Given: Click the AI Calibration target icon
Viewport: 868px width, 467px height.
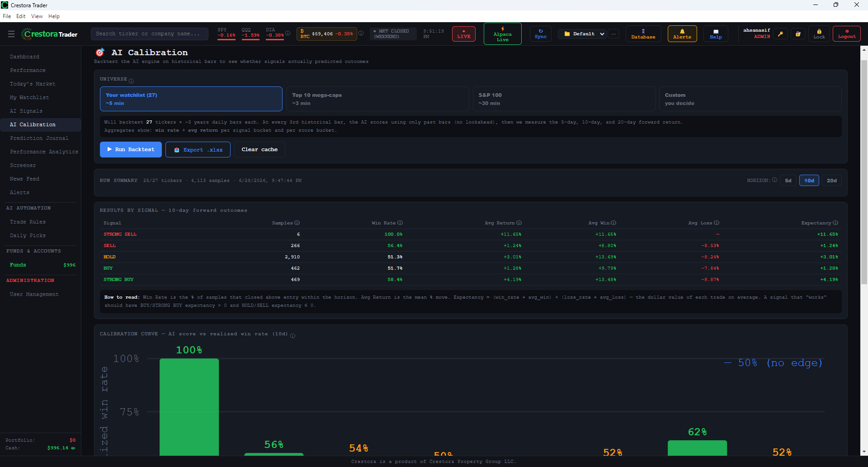Looking at the screenshot, I should (x=100, y=52).
